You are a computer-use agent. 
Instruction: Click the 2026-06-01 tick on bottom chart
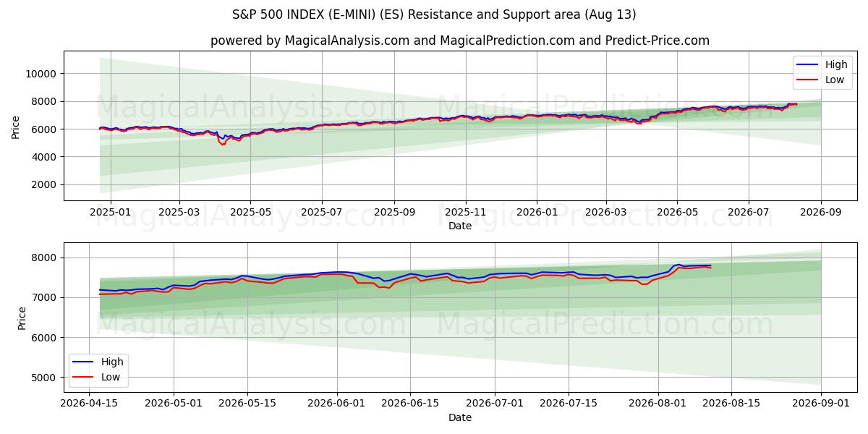(337, 404)
